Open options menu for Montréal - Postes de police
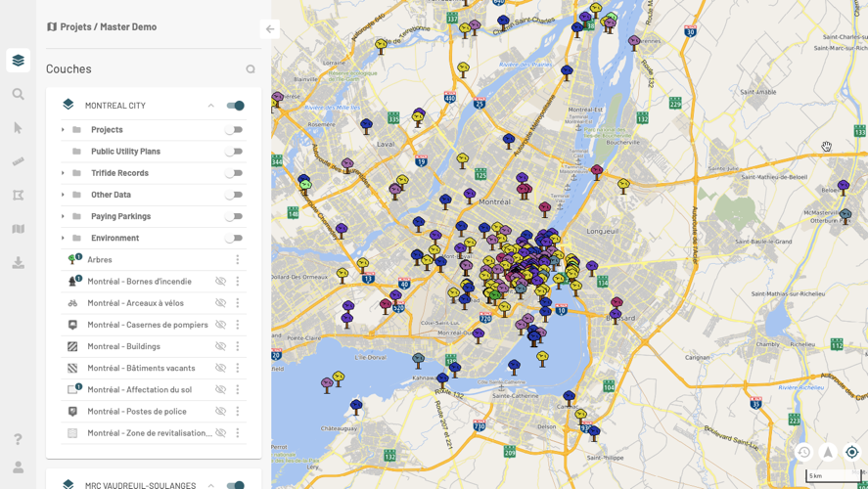Viewport: 868px width, 489px height. click(237, 412)
